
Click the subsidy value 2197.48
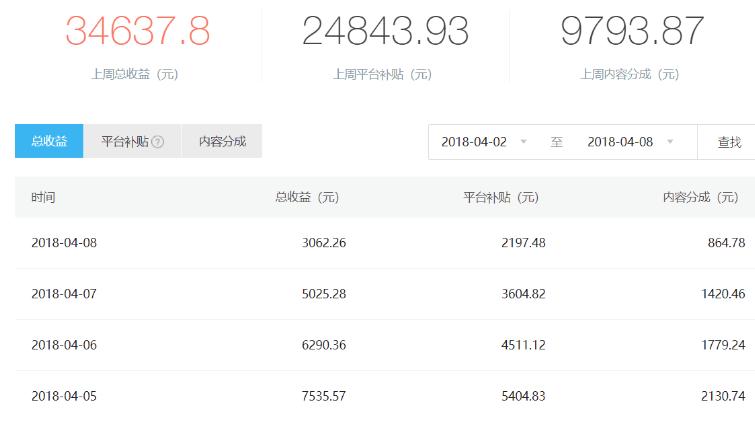pos(523,243)
